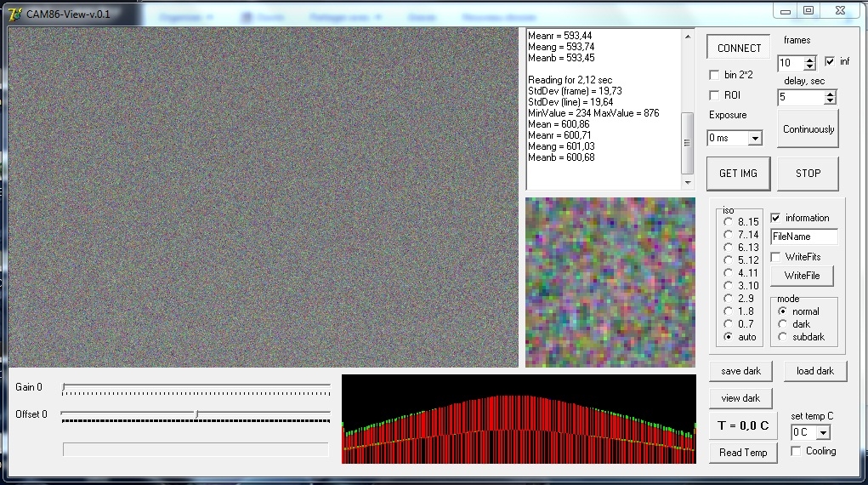Select the 8..15 iso radio button
This screenshot has width=868, height=485.
click(x=728, y=222)
